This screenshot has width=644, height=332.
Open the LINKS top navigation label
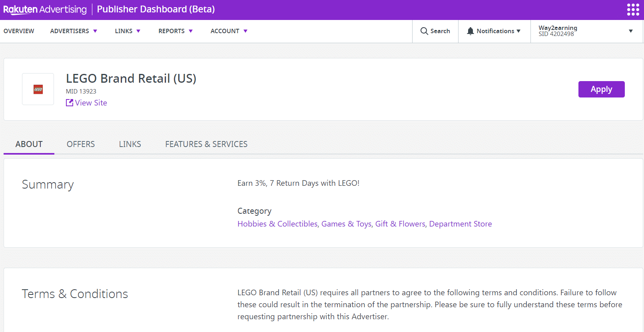pos(124,31)
